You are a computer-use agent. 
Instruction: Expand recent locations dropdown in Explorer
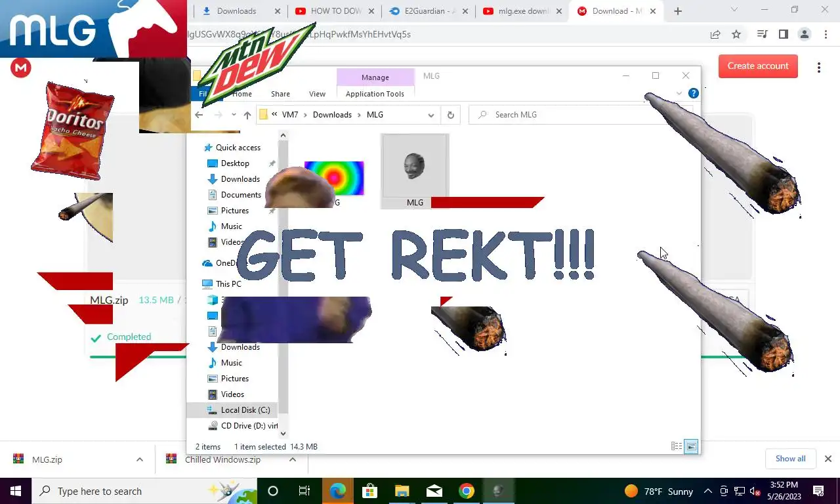234,115
